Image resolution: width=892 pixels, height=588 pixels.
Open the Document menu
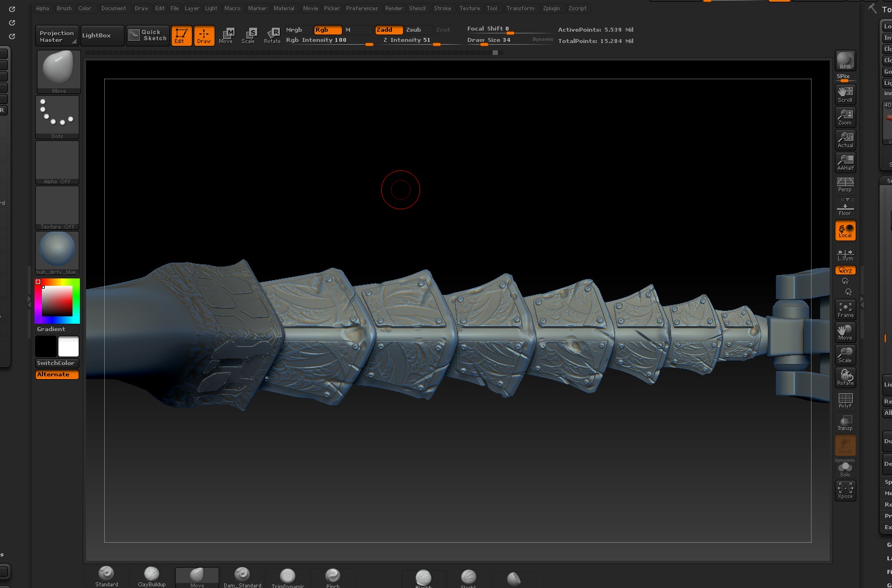pos(114,8)
